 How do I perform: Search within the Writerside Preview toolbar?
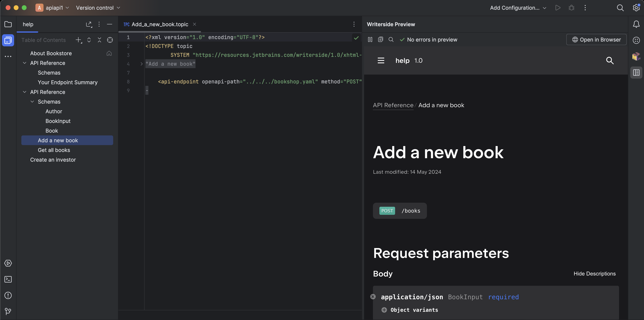tap(391, 39)
